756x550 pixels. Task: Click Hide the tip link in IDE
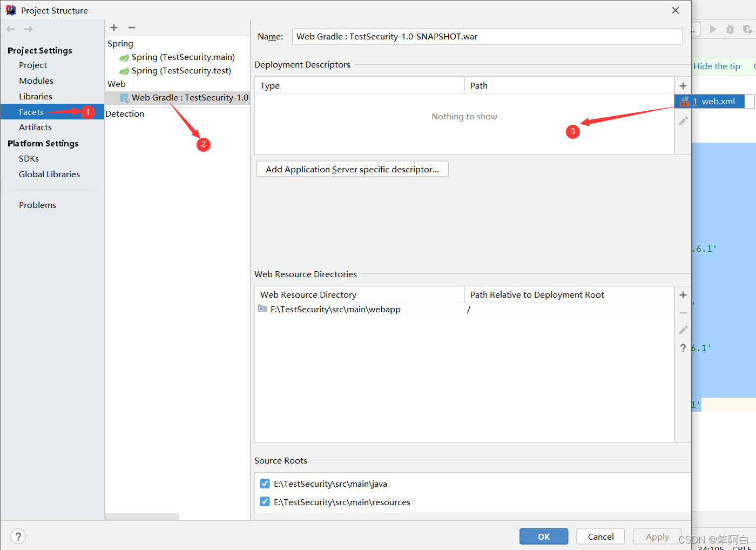pyautogui.click(x=717, y=66)
